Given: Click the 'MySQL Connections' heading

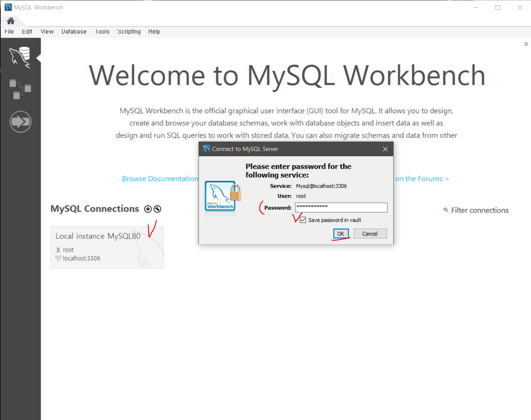Looking at the screenshot, I should (x=95, y=209).
